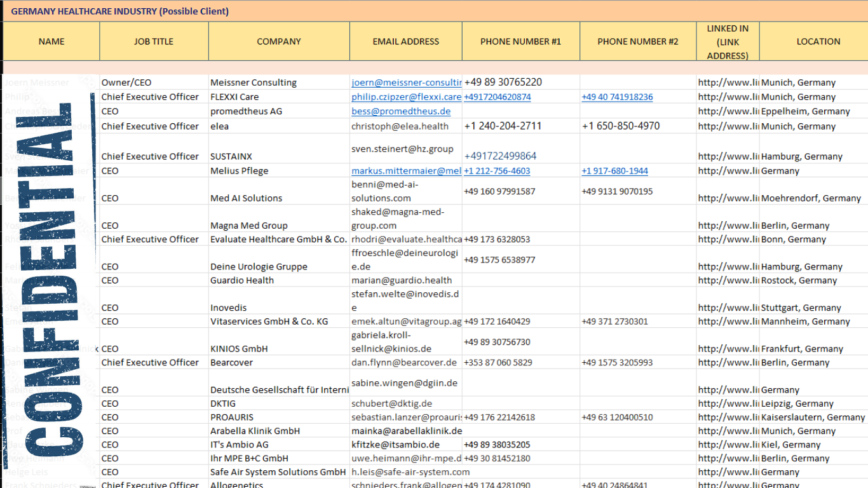This screenshot has width=868, height=488.
Task: Select the Safe Air System Solutions GmbH cell
Action: coord(278,472)
